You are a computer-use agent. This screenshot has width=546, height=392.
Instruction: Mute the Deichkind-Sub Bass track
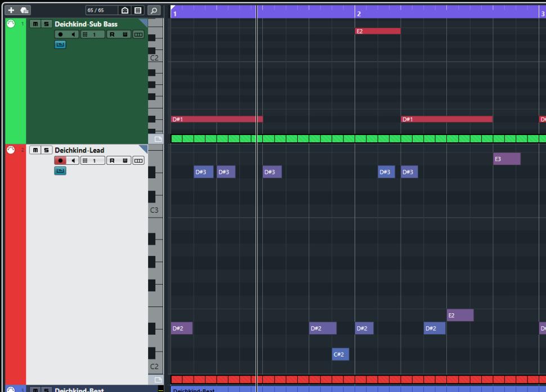35,24
